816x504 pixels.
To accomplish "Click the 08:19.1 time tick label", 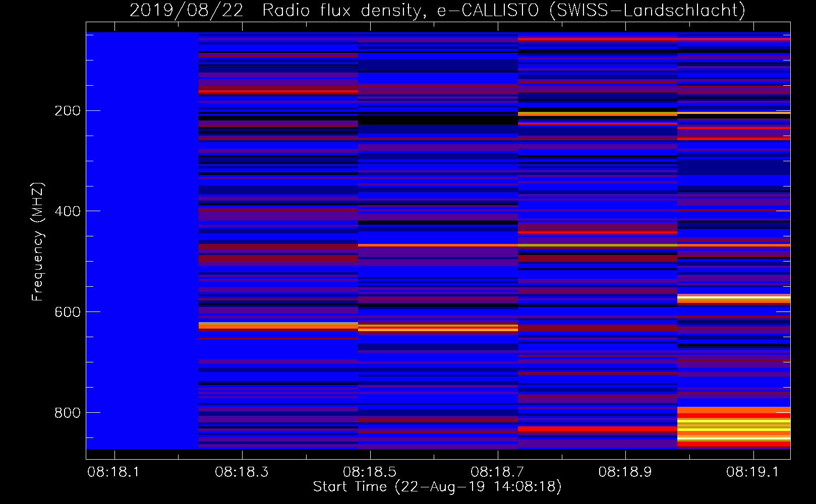I will (753, 472).
